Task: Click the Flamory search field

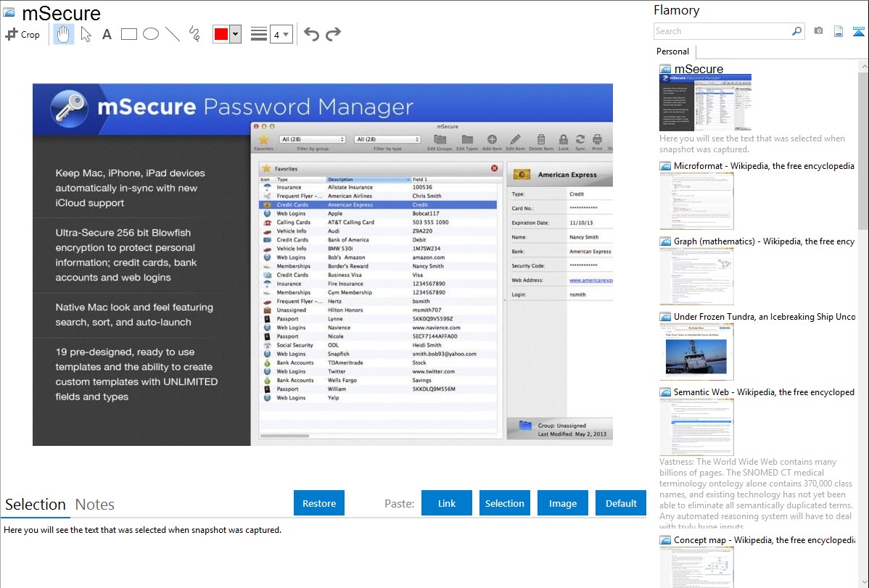Action: (x=722, y=31)
